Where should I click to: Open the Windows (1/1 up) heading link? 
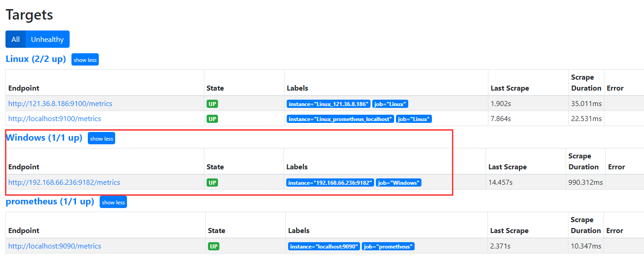[44, 138]
